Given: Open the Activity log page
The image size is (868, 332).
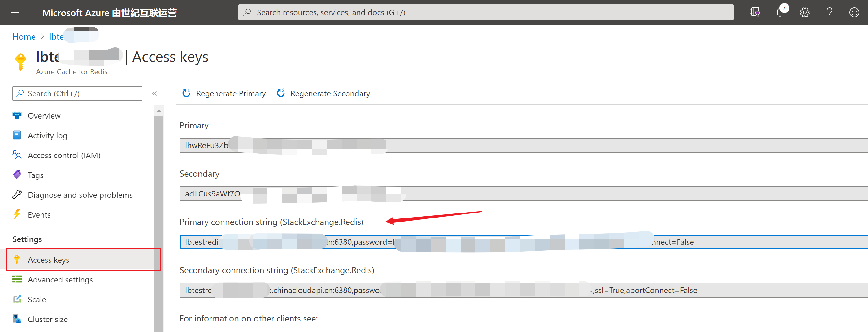Looking at the screenshot, I should coord(47,135).
